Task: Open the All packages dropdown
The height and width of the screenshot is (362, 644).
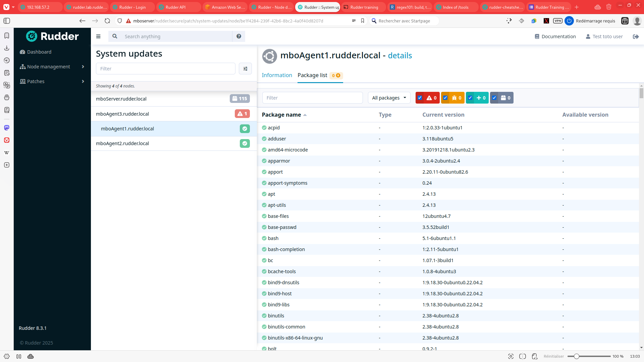Action: (x=389, y=98)
